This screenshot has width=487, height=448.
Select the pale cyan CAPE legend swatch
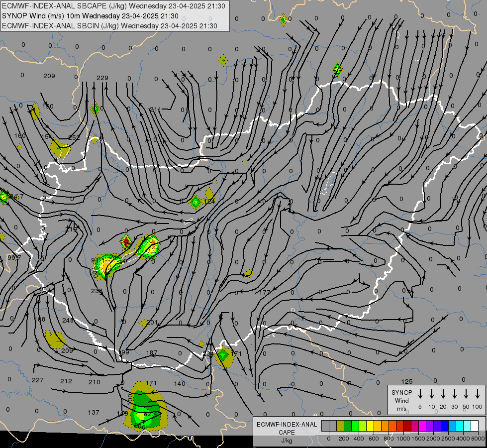(467, 426)
